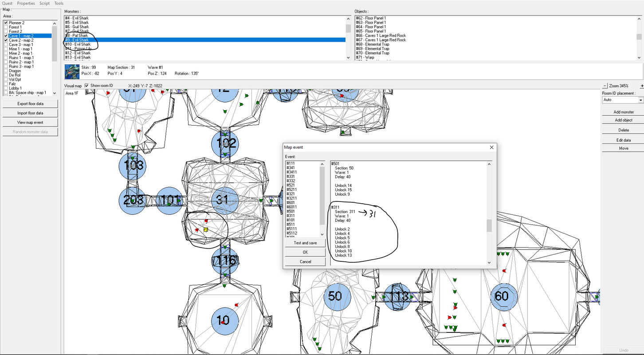Click the Add monster button
The image size is (644, 355).
(x=624, y=112)
